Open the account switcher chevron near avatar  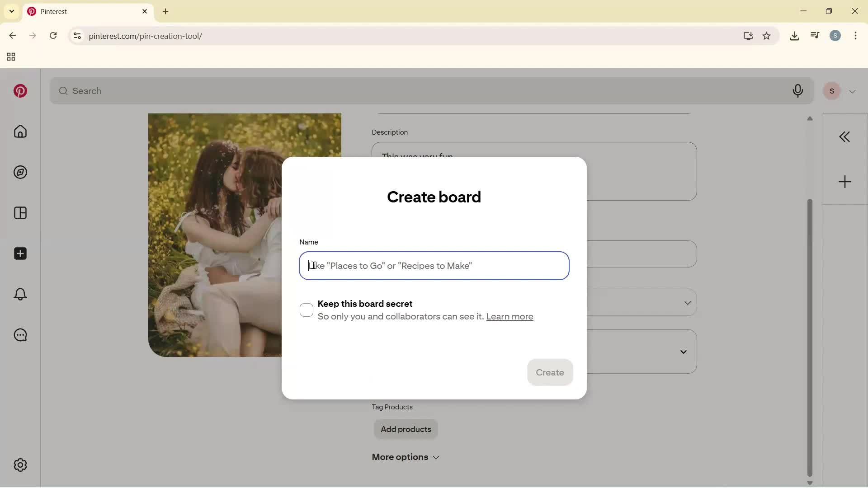(x=853, y=91)
